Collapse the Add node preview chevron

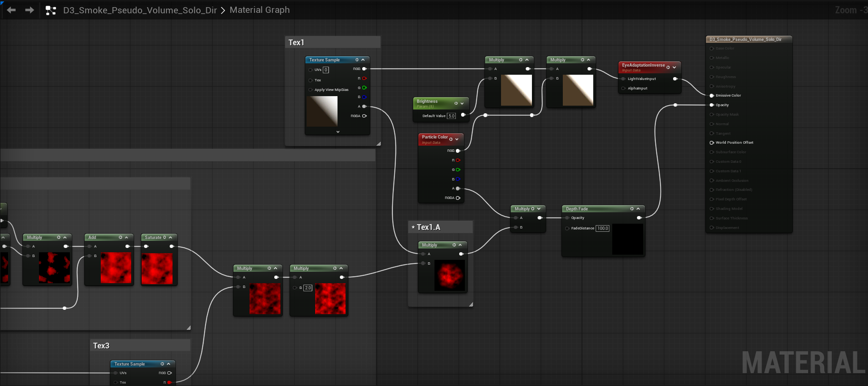tap(126, 238)
